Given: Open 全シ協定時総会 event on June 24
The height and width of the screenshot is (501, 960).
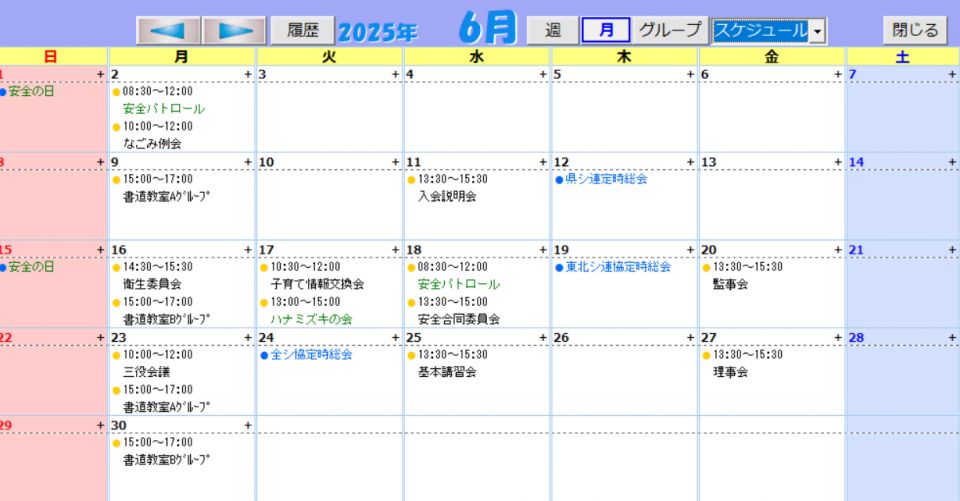Looking at the screenshot, I should pos(311,355).
